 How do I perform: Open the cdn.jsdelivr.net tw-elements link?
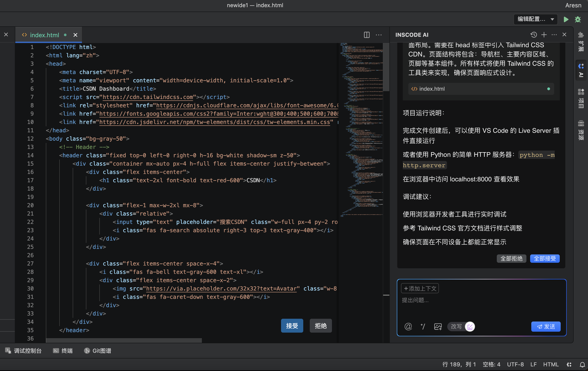[x=215, y=122]
